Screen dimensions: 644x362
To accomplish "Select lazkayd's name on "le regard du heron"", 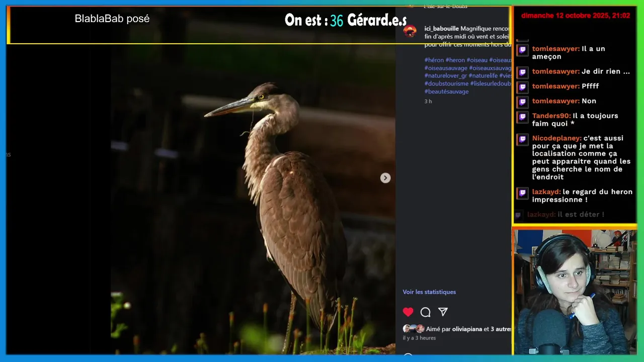I will [546, 192].
